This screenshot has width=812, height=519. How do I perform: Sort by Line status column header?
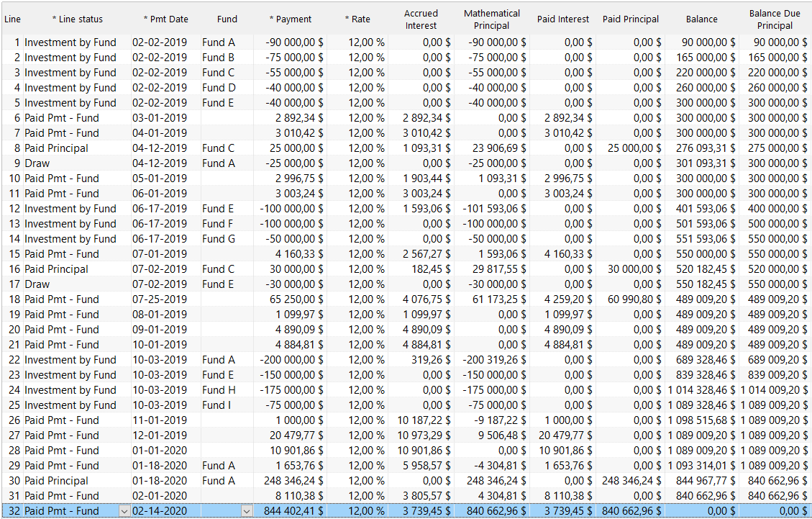pyautogui.click(x=77, y=19)
